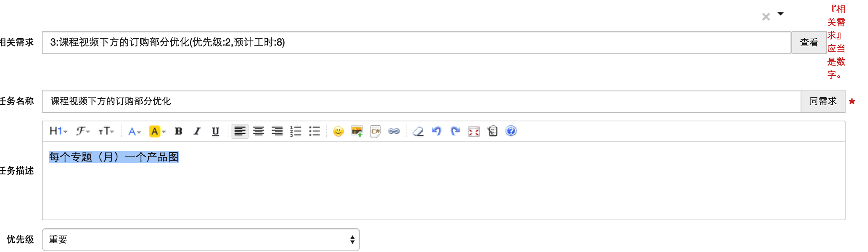The width and height of the screenshot is (868, 252).
Task: Insert an emoticon with the smiley icon
Action: click(x=338, y=131)
